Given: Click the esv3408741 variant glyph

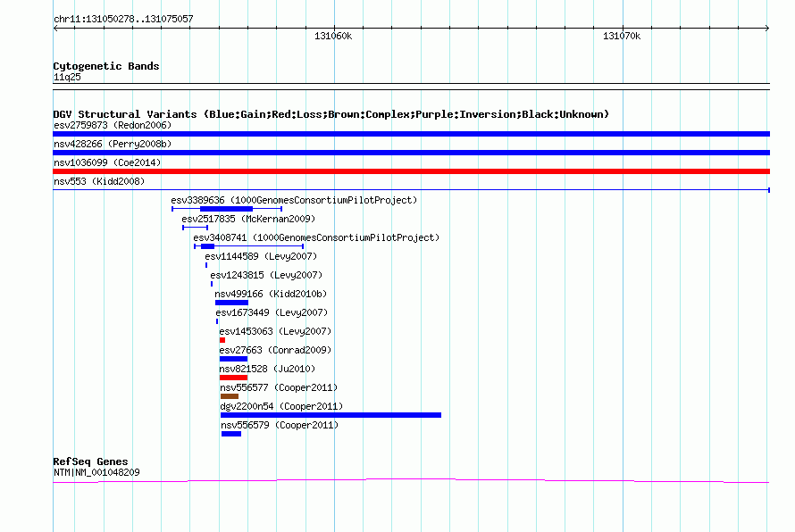Looking at the screenshot, I should click(248, 246).
